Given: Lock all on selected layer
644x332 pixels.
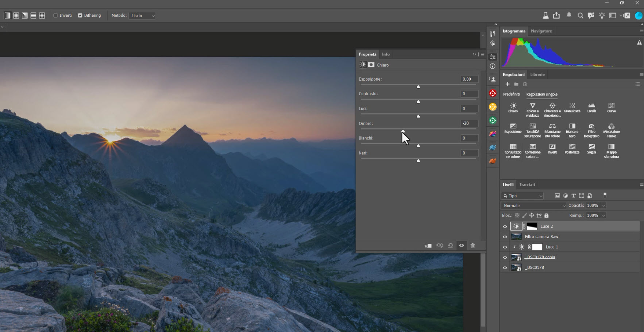Looking at the screenshot, I should coord(546,216).
